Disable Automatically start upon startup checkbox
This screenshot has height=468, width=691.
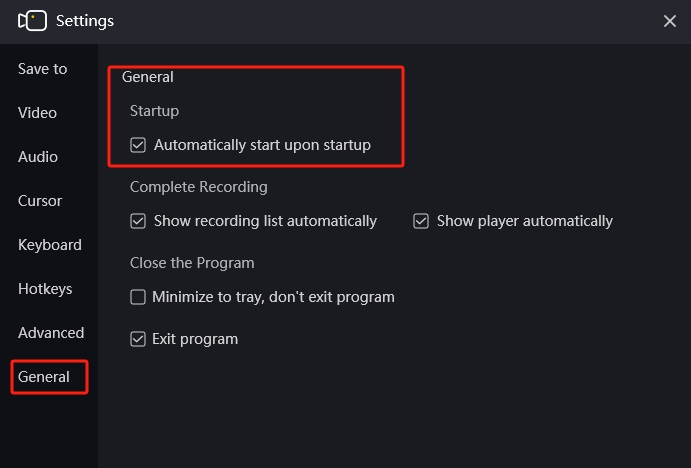tap(138, 145)
